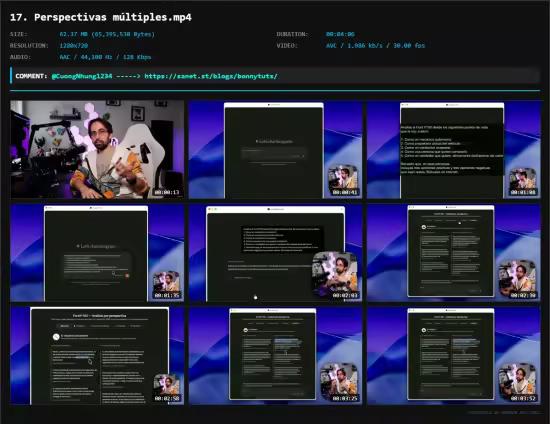Click the resolution value '1280x720'
550x424 pixels.
tap(74, 46)
